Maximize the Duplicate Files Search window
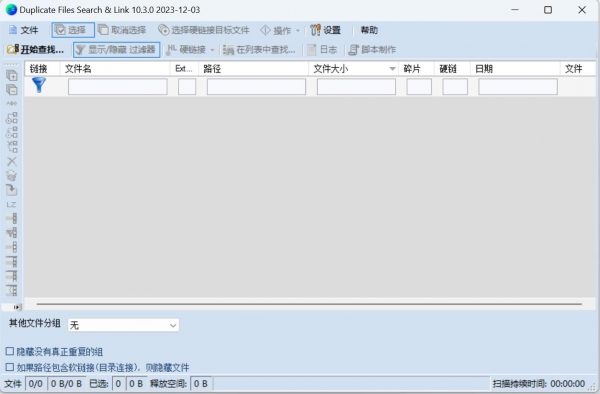This screenshot has height=394, width=600. (x=548, y=10)
